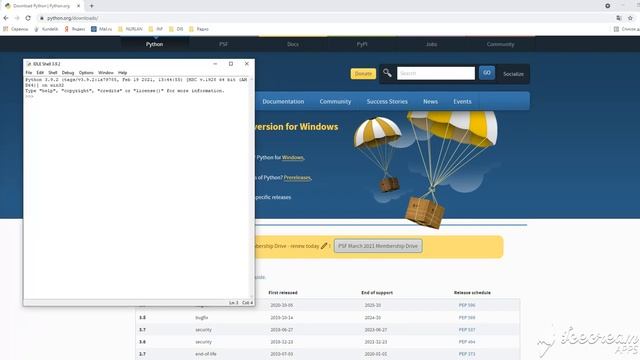Open a new browser tab with plus button
Viewport: 640px width, 360px height.
coord(91,6)
